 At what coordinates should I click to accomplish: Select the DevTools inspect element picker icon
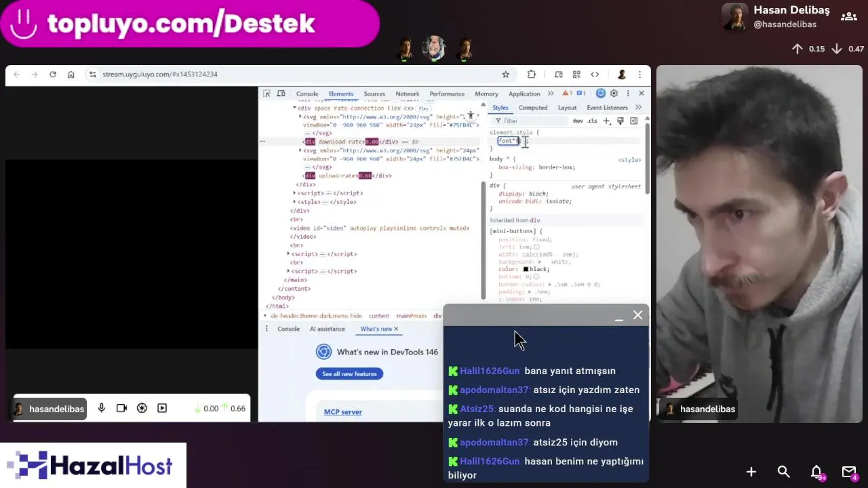tap(267, 94)
